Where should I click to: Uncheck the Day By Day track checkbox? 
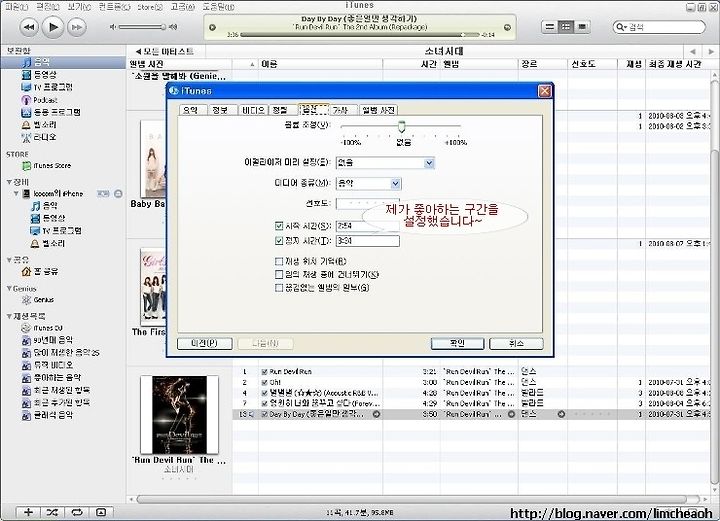(x=264, y=414)
